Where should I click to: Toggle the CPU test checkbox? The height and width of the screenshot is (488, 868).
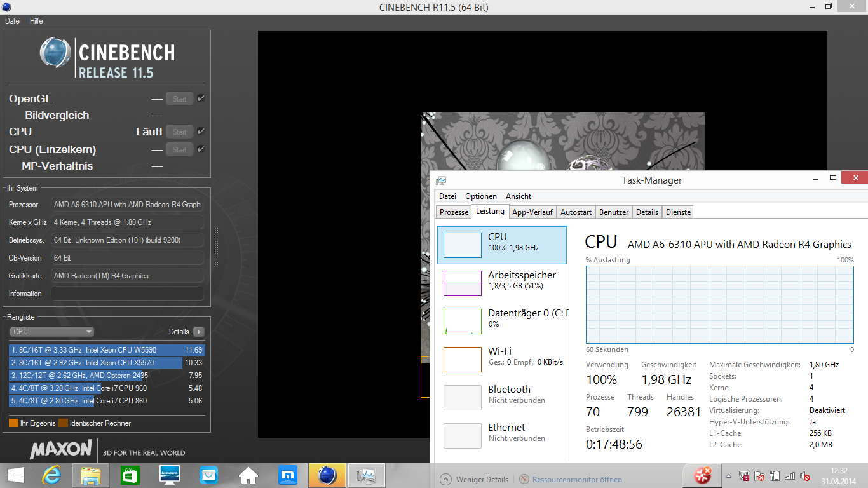(201, 132)
